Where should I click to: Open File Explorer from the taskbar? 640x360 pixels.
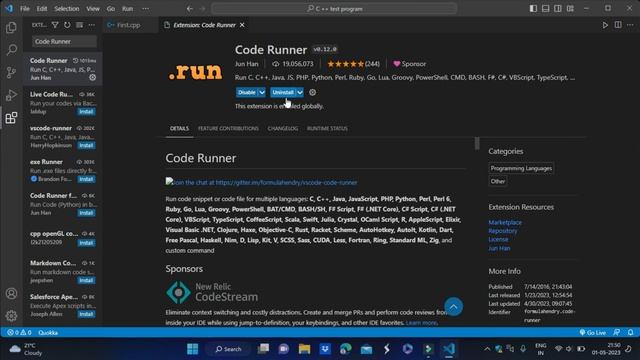(304, 349)
